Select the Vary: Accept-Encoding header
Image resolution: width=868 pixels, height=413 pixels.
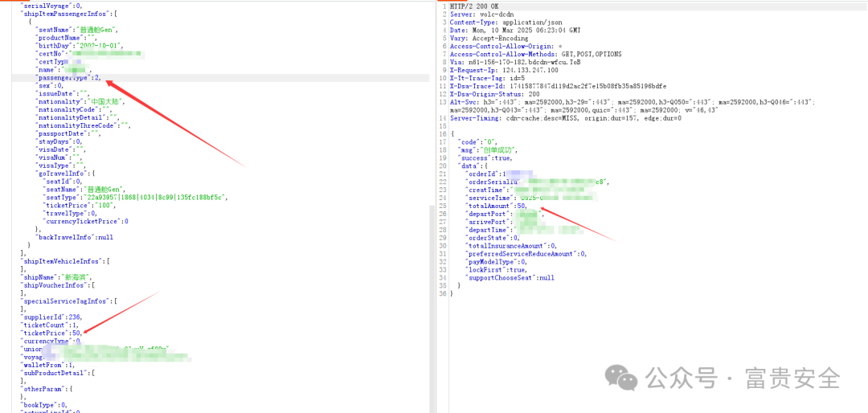[x=489, y=39]
